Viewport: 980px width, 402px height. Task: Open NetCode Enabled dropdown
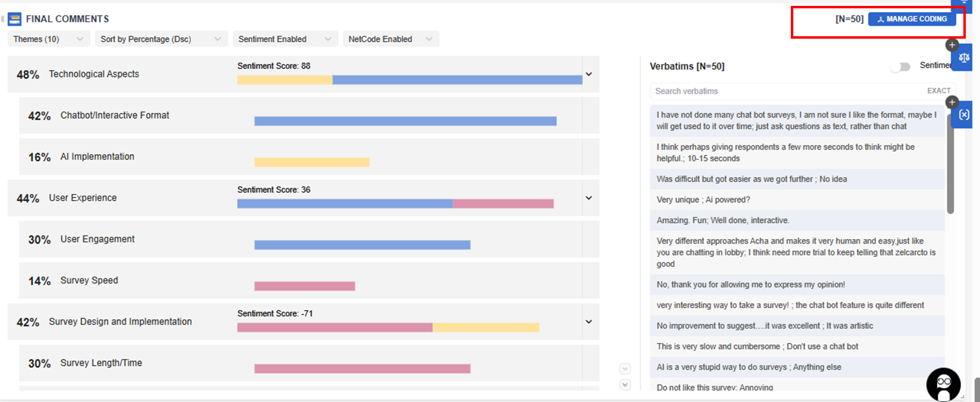click(x=391, y=39)
